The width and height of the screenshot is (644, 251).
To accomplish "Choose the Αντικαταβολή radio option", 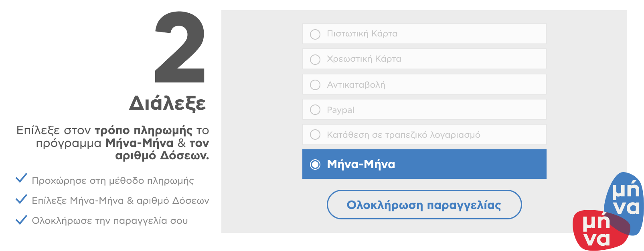I will pyautogui.click(x=315, y=84).
